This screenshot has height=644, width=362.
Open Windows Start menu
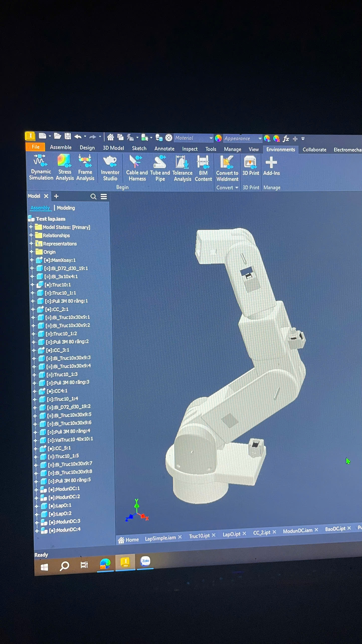pos(44,567)
